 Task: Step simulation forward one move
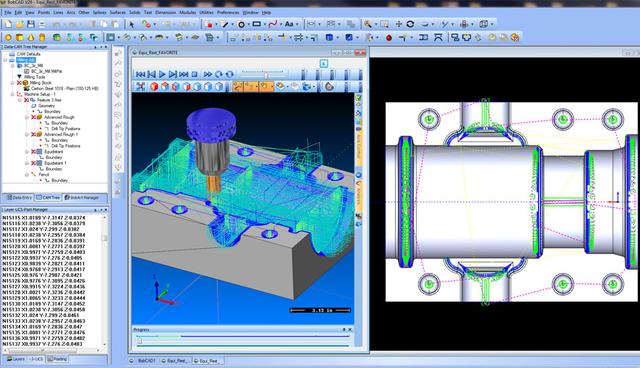(x=173, y=74)
